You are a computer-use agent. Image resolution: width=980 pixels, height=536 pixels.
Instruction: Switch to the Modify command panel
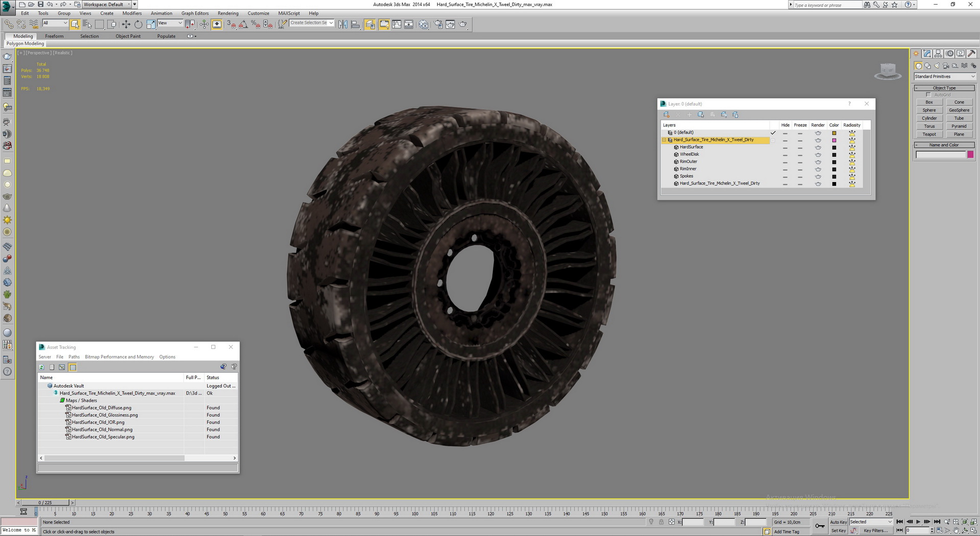[927, 54]
